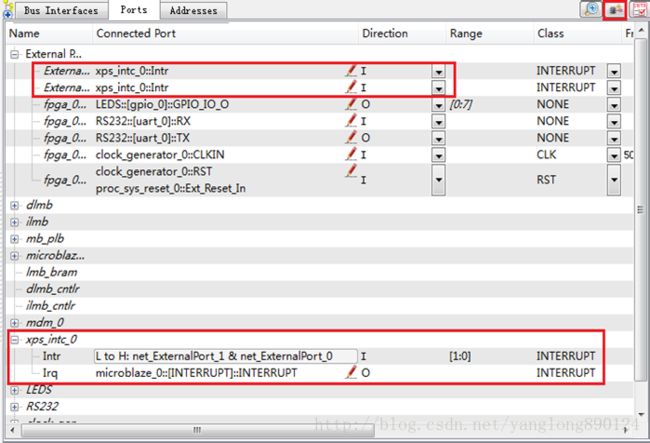Select the dlmb_cntlr tree item
The image size is (650, 443).
(x=52, y=289)
